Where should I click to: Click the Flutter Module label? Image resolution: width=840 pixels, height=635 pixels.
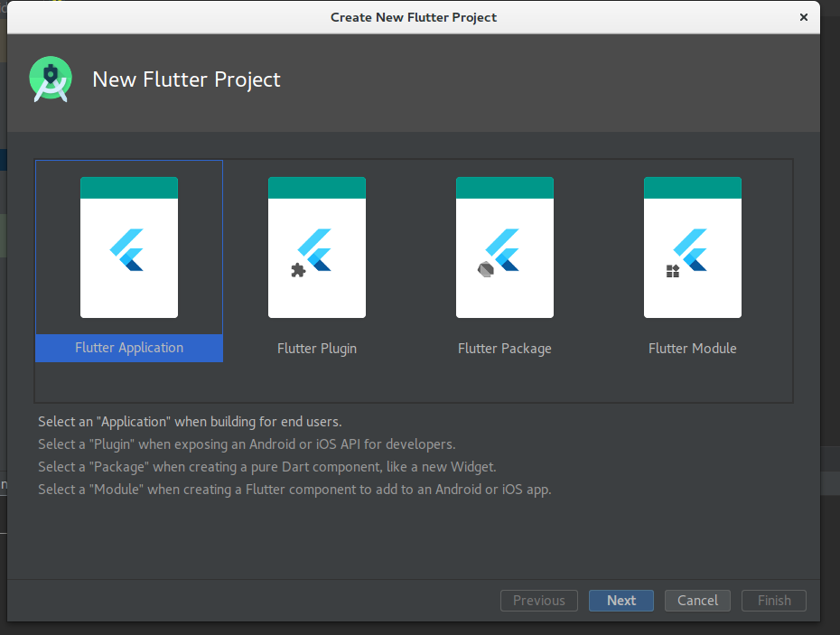[x=693, y=349]
